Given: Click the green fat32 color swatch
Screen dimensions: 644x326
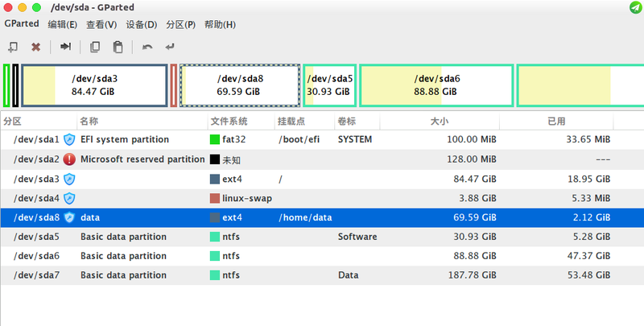Looking at the screenshot, I should click(215, 139).
